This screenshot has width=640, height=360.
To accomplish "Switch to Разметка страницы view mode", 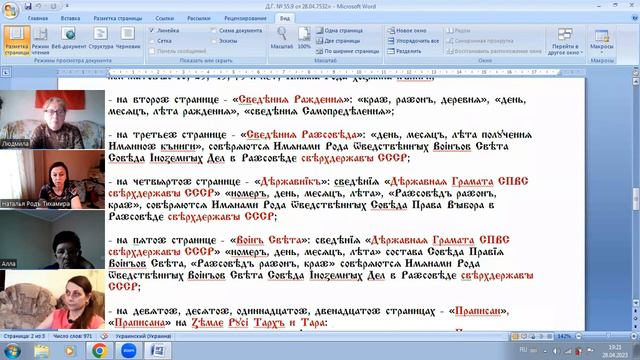I will 17,40.
